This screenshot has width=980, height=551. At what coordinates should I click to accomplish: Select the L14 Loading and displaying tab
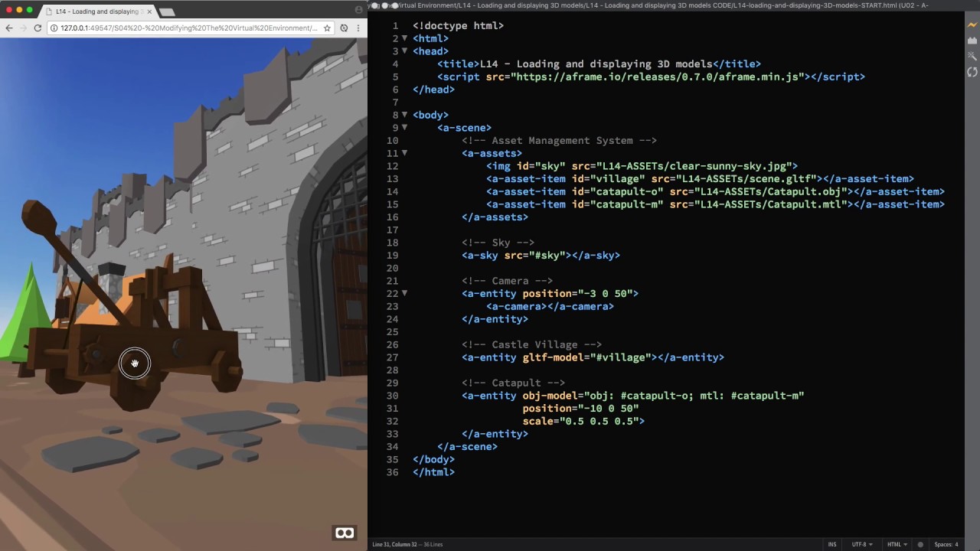click(98, 11)
